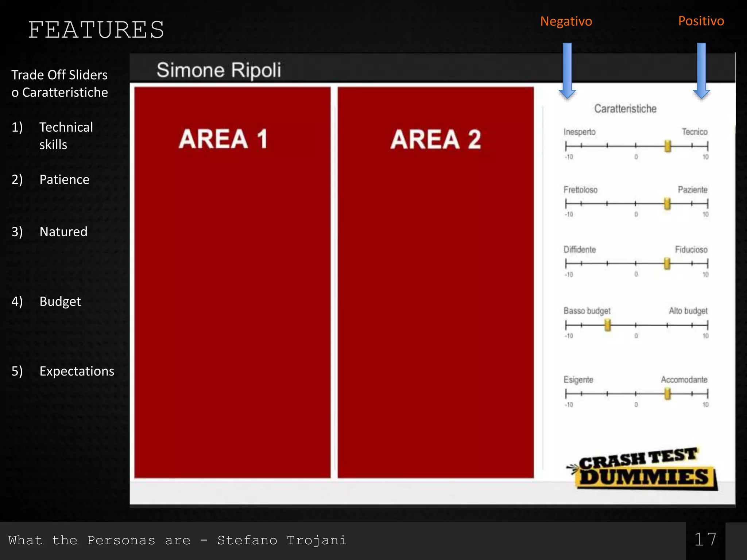Click the Alto budget label

click(688, 311)
